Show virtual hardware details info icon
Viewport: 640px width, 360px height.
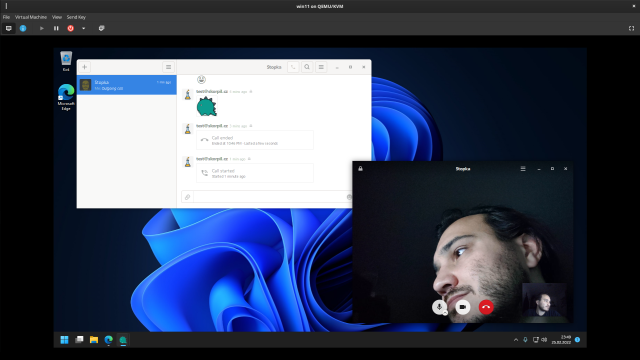[x=23, y=28]
